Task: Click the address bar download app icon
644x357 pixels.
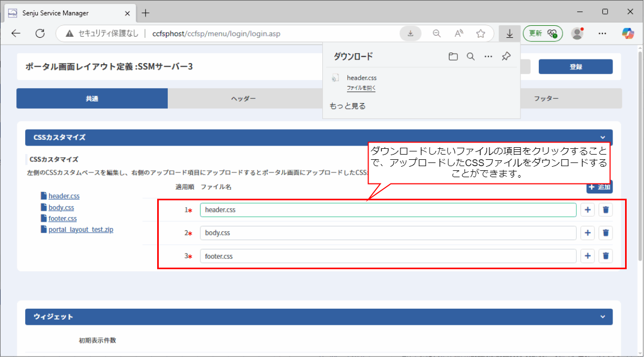Action: (411, 34)
